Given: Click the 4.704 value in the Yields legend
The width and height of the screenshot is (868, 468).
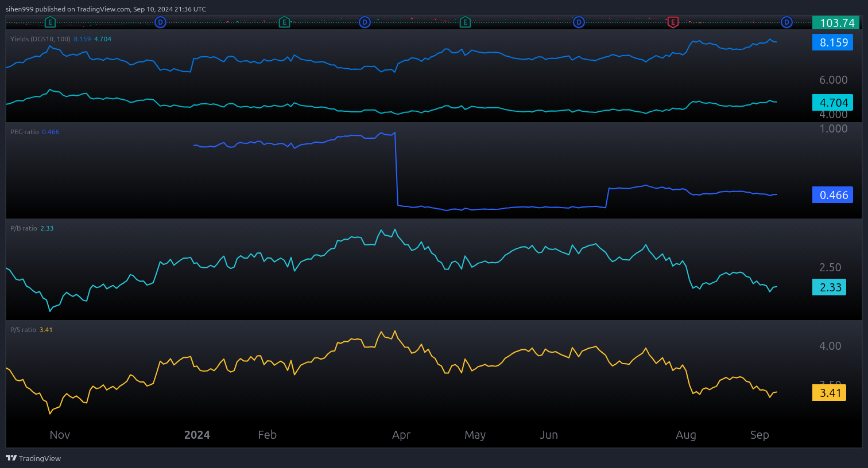Looking at the screenshot, I should 103,39.
